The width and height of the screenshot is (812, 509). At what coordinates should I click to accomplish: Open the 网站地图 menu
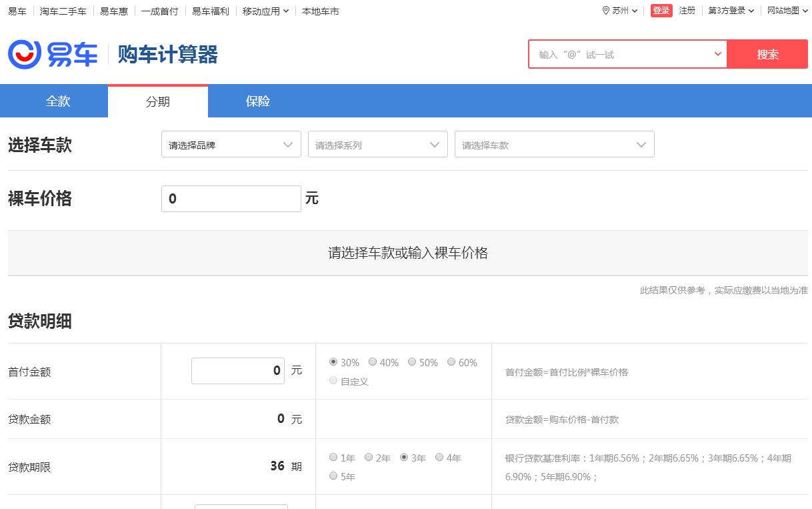click(x=787, y=11)
